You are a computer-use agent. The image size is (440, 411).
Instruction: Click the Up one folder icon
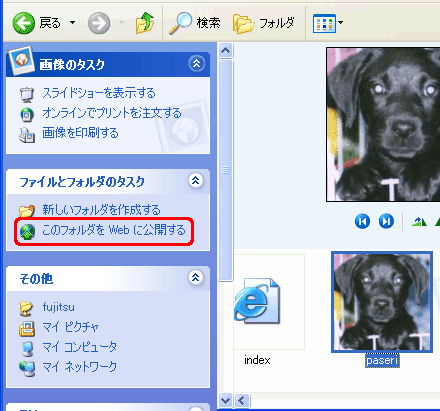tap(144, 23)
